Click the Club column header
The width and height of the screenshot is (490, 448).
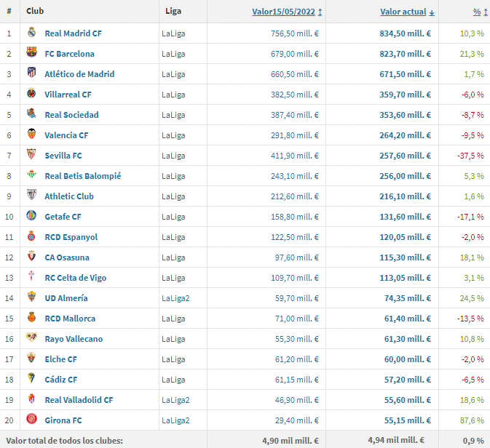pyautogui.click(x=35, y=11)
